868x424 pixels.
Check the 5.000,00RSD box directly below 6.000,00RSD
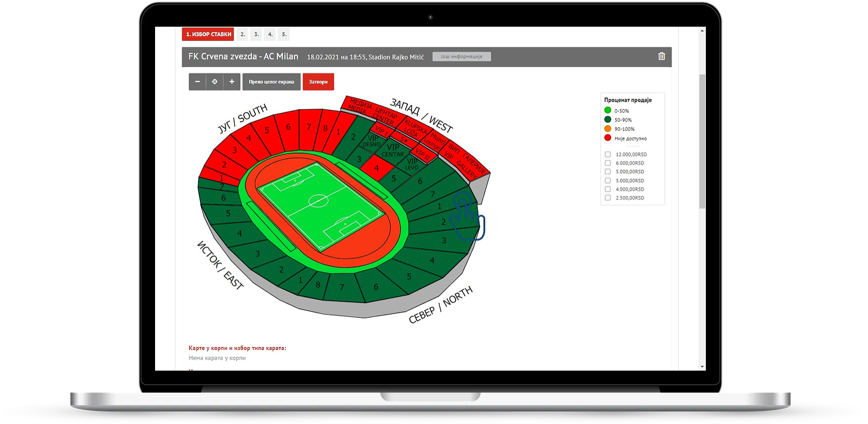pos(608,172)
